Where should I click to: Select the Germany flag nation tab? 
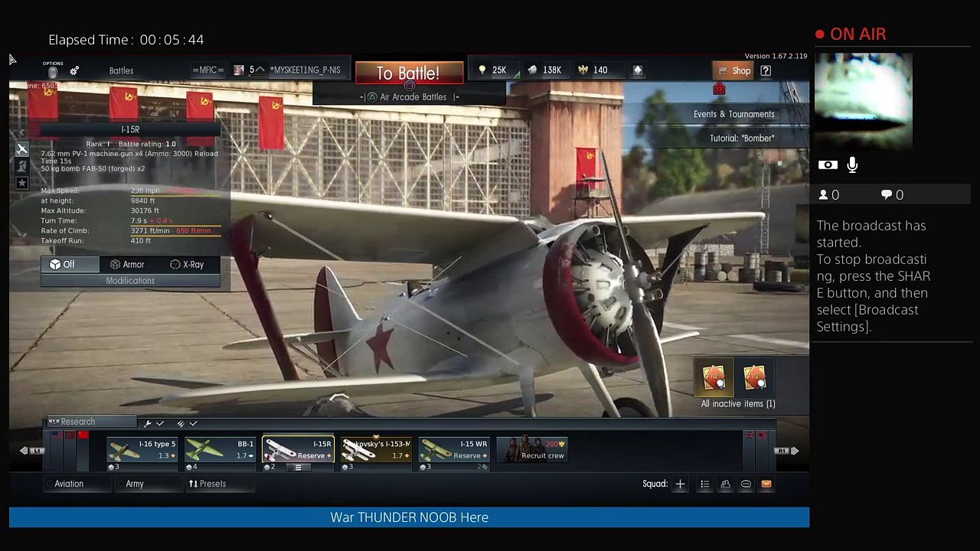click(x=70, y=435)
